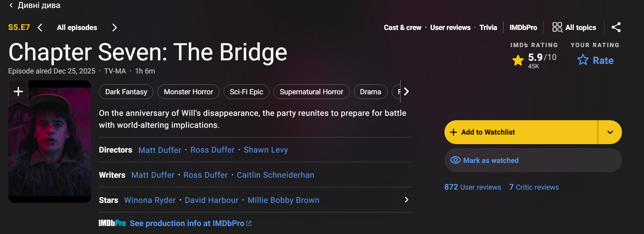This screenshot has width=644, height=234.
Task: Add episode to Watchlist
Action: 521,132
